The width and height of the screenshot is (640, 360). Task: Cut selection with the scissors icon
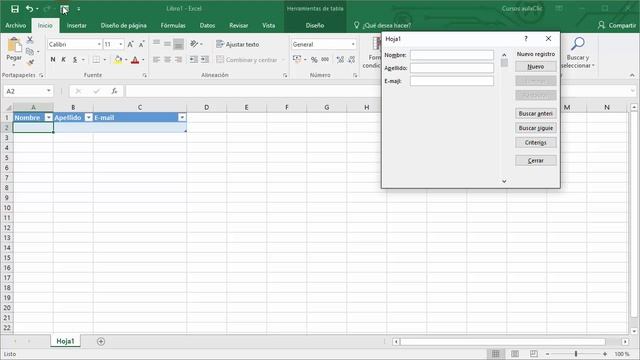click(30, 40)
